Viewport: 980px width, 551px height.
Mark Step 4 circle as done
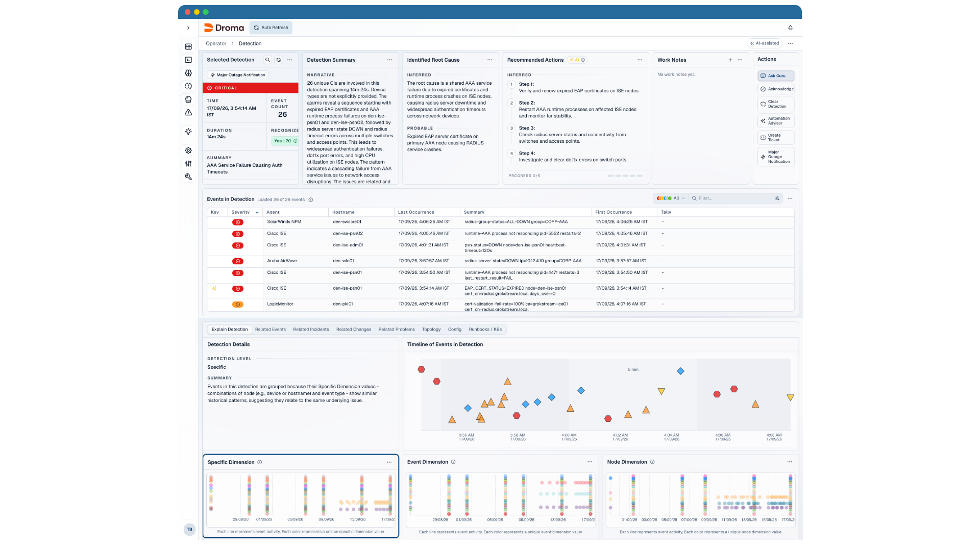511,153
